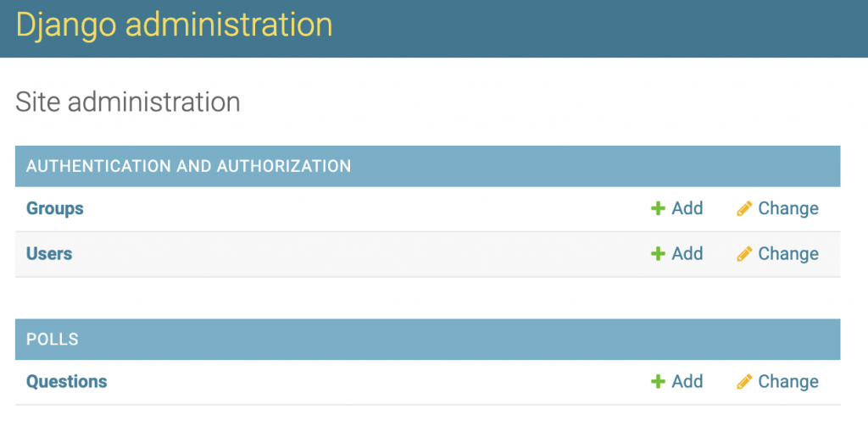Choose the Change text link for Questions
Screen dimensions: 868x448
pos(788,382)
